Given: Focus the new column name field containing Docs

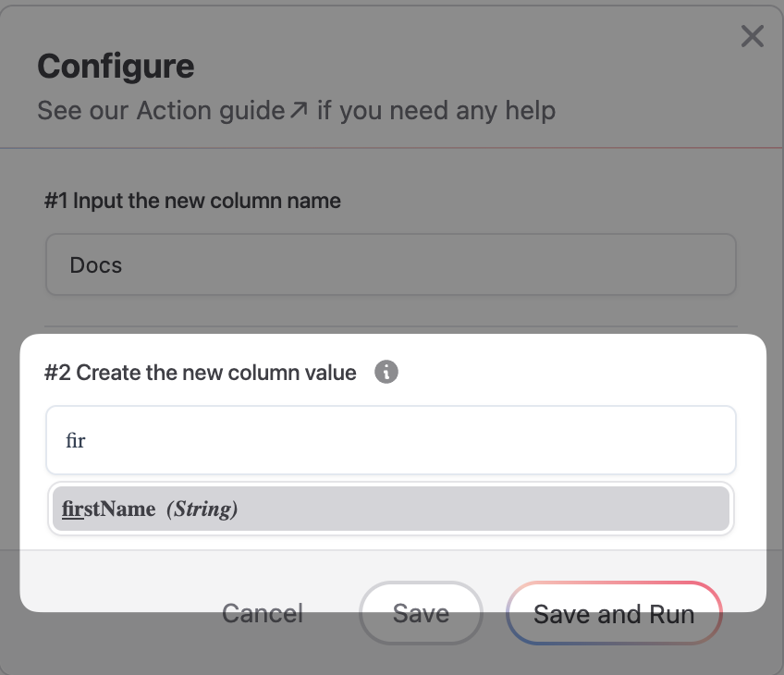Looking at the screenshot, I should tap(390, 264).
